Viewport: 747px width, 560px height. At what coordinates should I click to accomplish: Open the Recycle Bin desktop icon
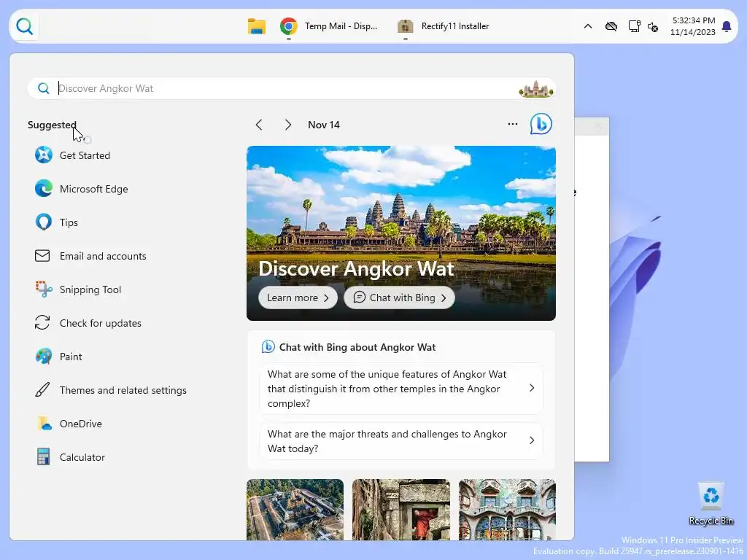[x=711, y=504]
